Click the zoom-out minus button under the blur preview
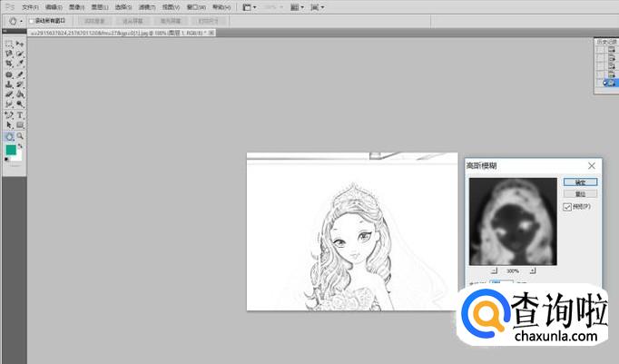This screenshot has height=364, width=619. (494, 271)
